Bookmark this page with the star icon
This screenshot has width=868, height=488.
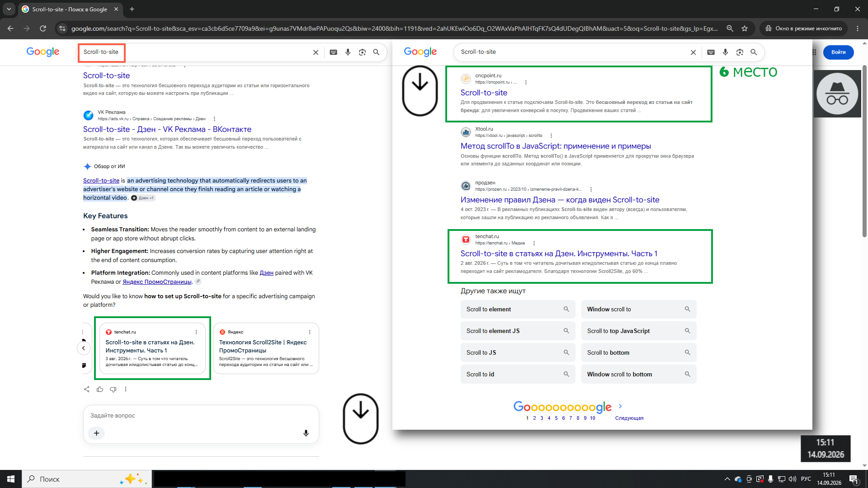pos(745,28)
